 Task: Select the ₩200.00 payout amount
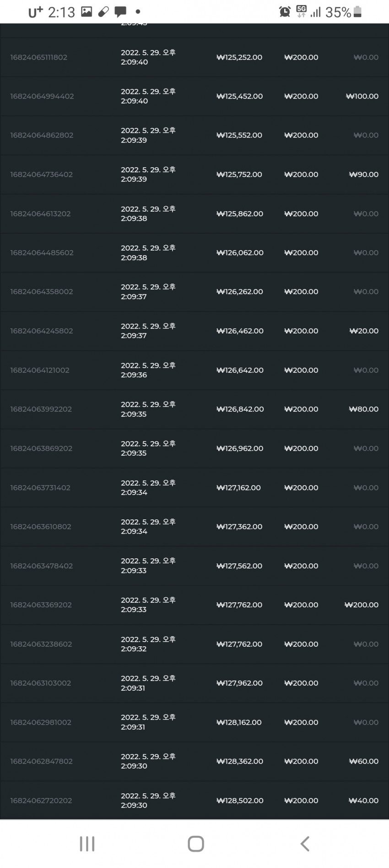click(362, 605)
